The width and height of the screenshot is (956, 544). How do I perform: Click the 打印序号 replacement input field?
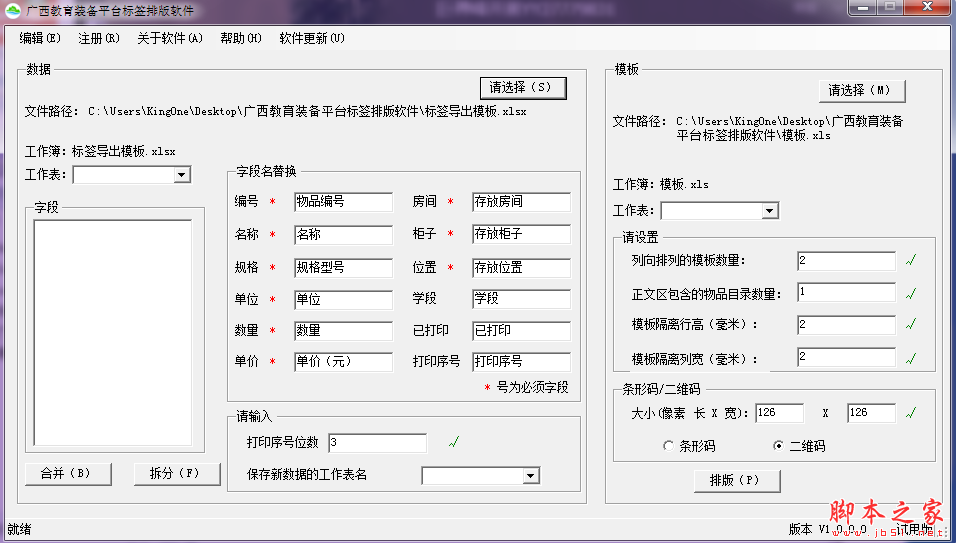click(x=521, y=362)
